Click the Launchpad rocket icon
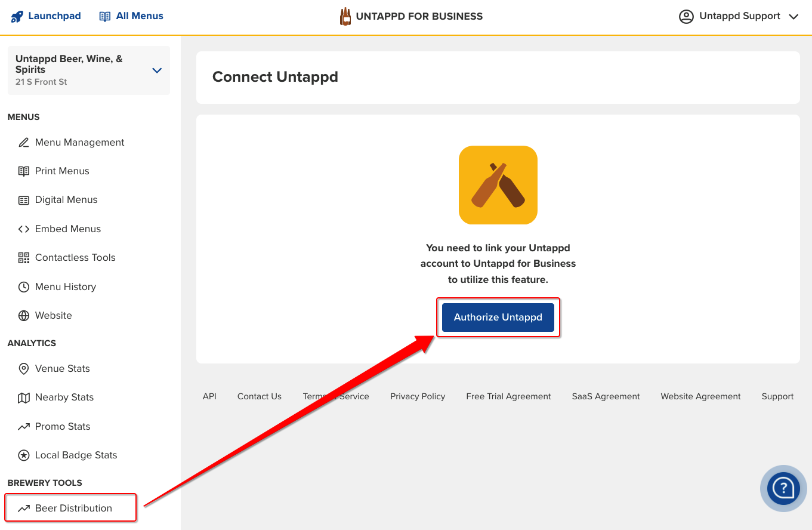 click(17, 17)
